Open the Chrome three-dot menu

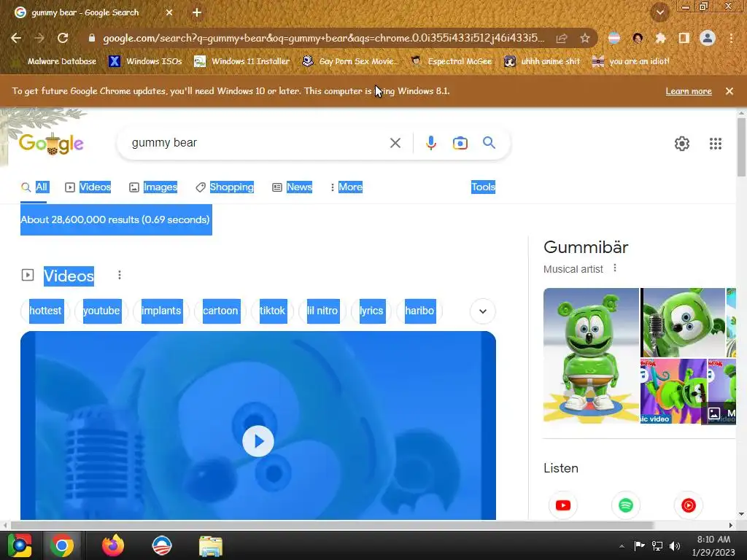tap(731, 38)
